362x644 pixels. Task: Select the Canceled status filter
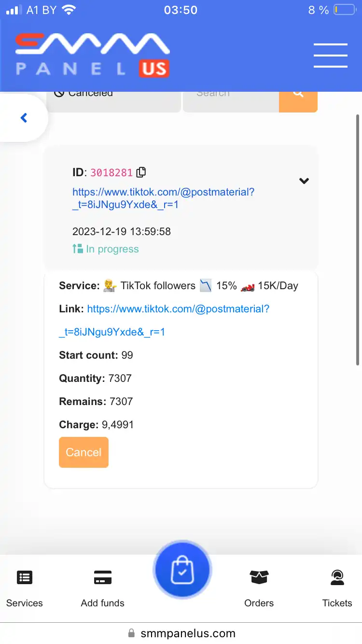[x=113, y=100]
